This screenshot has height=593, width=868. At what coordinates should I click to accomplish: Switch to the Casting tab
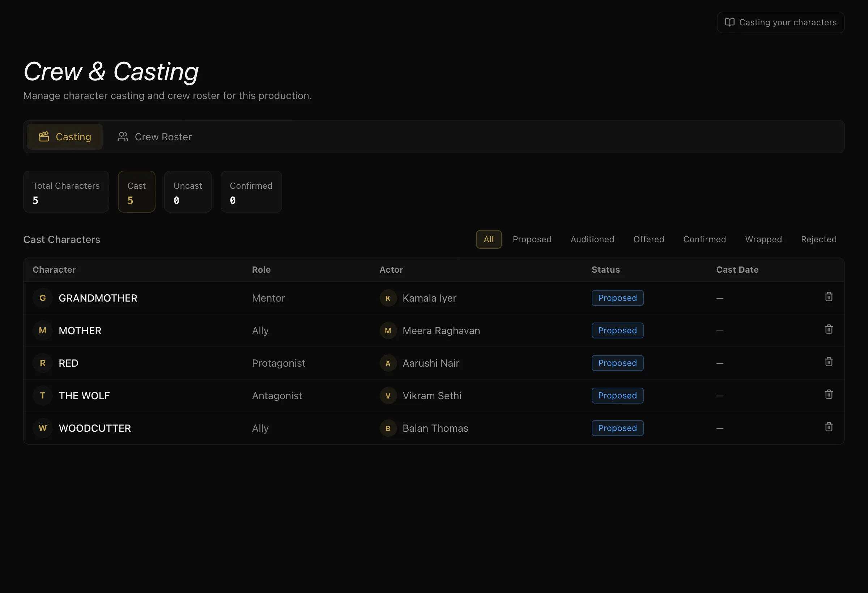click(65, 137)
